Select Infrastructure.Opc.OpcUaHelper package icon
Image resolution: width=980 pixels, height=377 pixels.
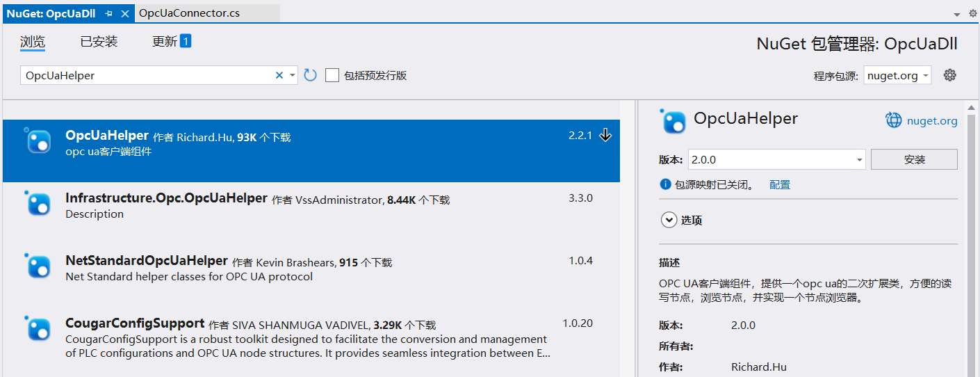[38, 204]
